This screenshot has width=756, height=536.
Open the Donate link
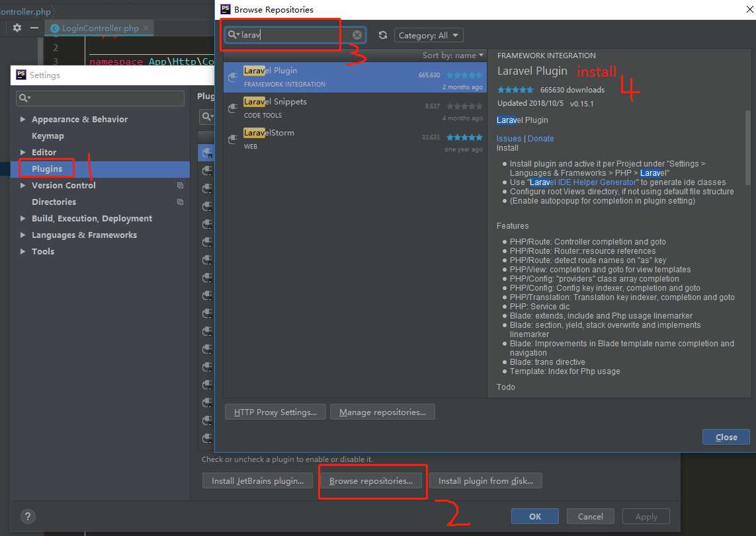pyautogui.click(x=540, y=139)
